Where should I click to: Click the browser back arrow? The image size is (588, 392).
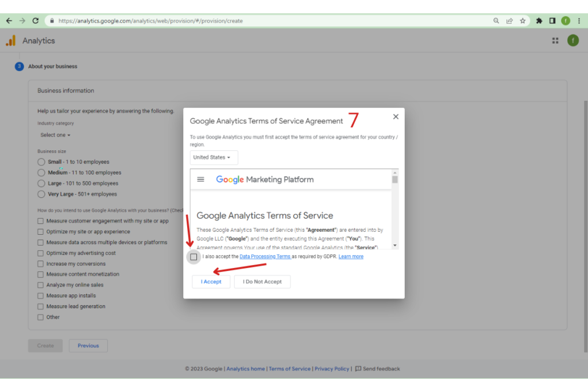9,21
